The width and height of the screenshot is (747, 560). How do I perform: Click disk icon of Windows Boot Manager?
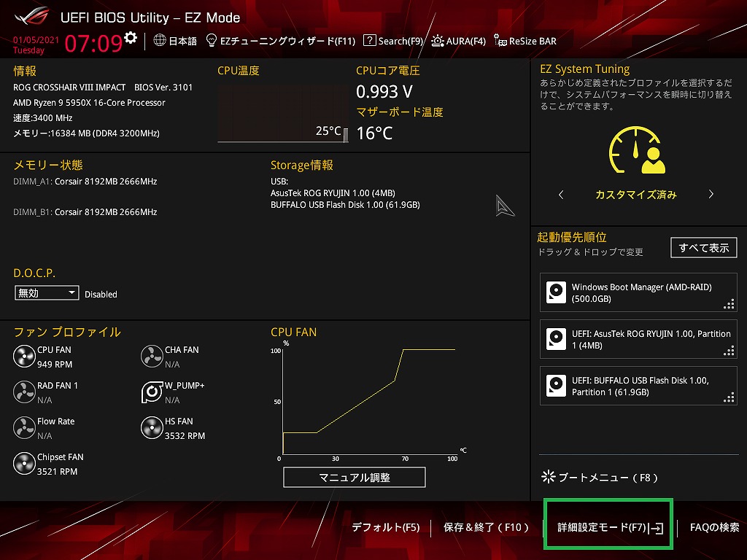(x=556, y=292)
